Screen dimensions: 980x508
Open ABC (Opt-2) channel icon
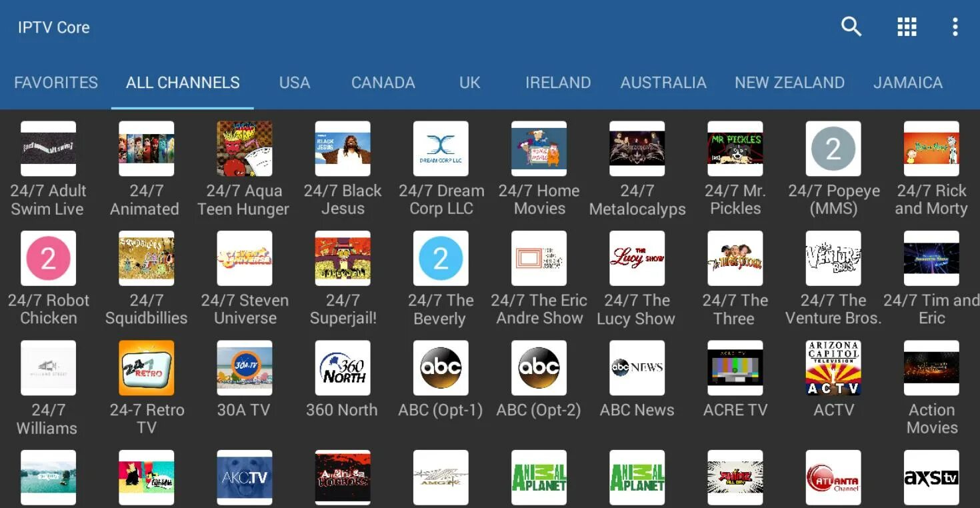point(539,368)
